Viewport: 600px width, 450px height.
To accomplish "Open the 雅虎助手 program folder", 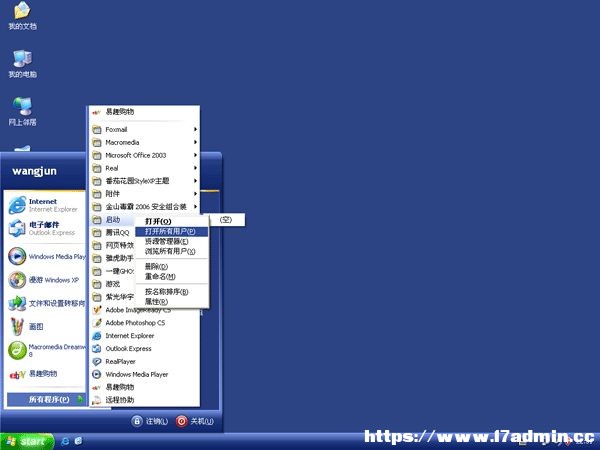I will [112, 258].
